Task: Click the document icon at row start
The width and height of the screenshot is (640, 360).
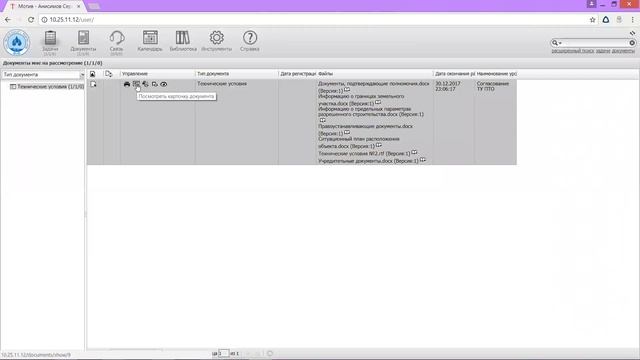Action: 93,84
